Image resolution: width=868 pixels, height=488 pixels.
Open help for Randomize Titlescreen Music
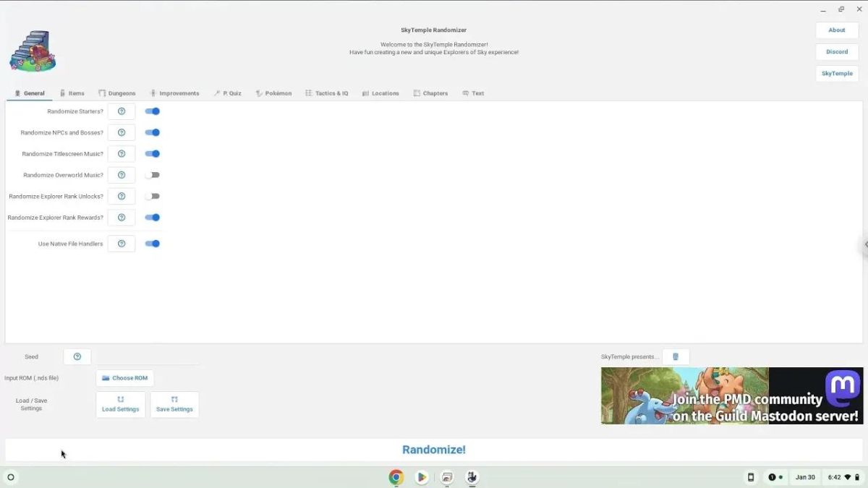coord(122,154)
